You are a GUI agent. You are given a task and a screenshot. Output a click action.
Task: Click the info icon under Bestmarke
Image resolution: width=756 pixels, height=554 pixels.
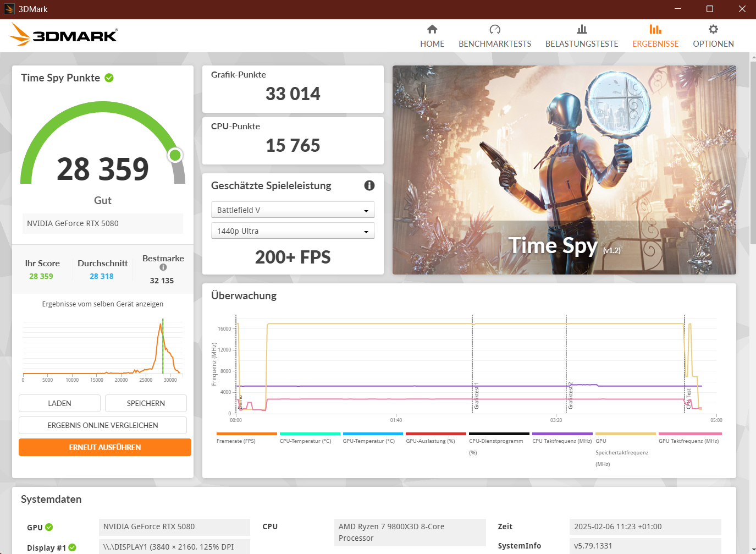click(x=163, y=267)
